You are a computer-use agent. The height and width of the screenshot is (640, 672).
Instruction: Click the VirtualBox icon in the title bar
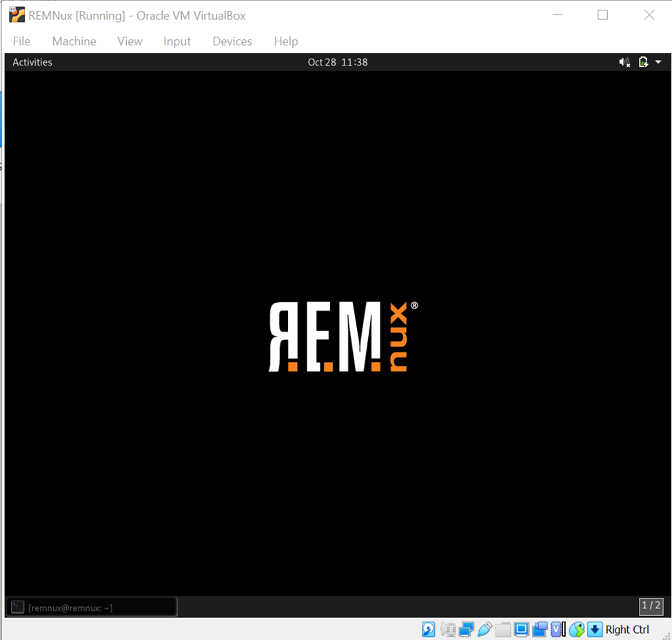click(x=15, y=14)
